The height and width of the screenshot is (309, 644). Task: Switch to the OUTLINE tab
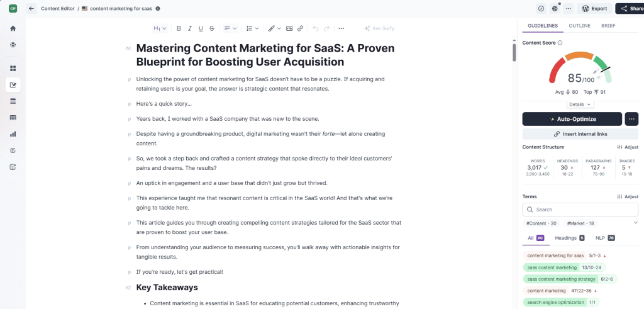point(579,25)
